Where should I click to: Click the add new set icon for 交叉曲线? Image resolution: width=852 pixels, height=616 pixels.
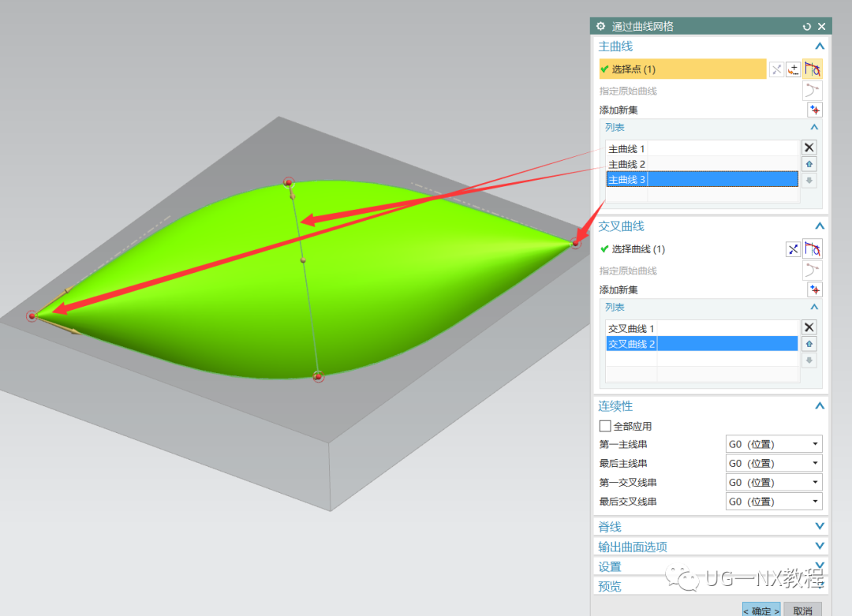click(814, 289)
